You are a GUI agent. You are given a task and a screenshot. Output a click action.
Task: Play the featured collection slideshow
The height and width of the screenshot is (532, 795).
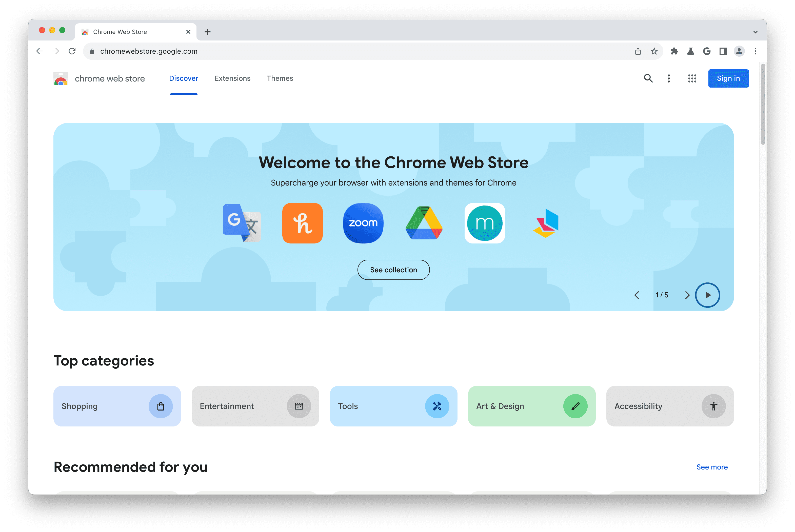tap(708, 295)
